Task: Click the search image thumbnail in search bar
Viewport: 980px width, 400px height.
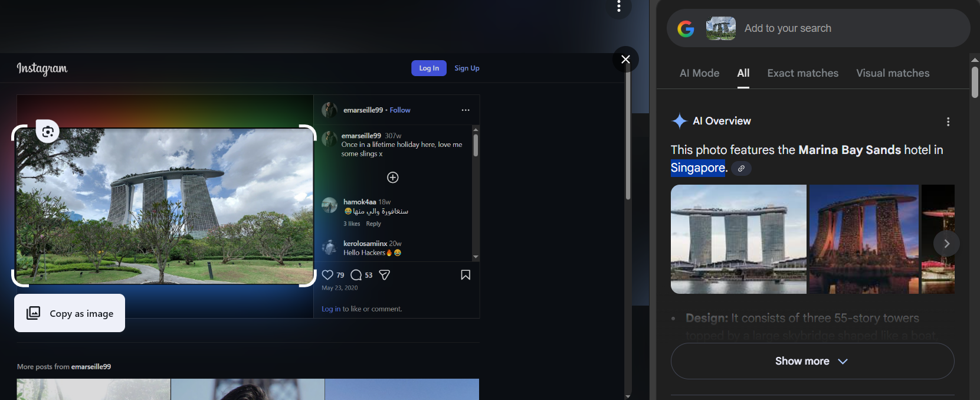Action: (x=720, y=28)
